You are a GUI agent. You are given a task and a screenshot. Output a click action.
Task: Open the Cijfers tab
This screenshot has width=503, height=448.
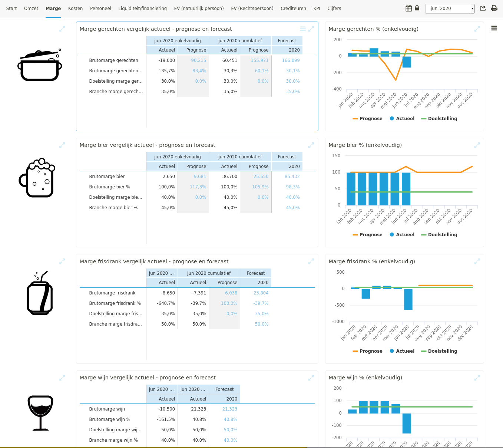(x=334, y=9)
